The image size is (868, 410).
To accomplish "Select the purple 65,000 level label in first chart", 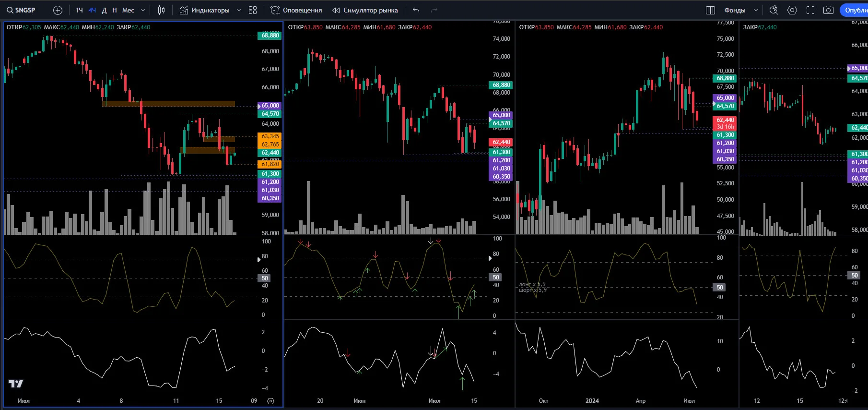I will tap(270, 106).
